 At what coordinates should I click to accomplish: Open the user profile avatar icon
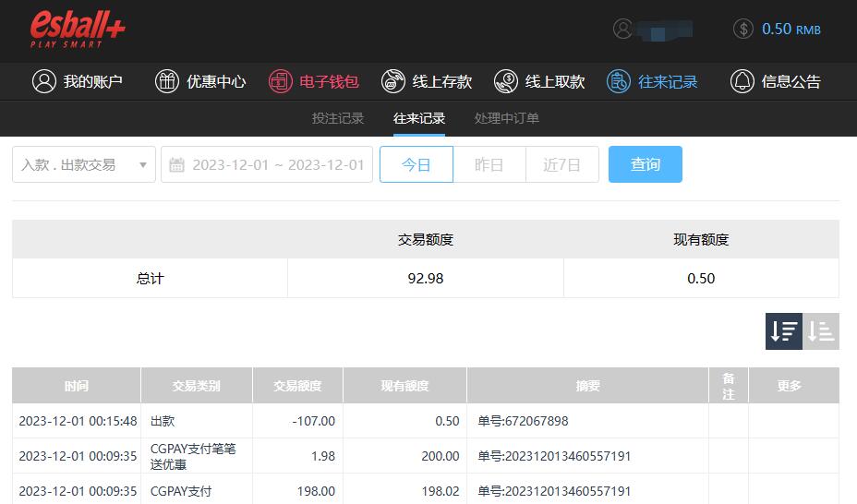tap(623, 29)
